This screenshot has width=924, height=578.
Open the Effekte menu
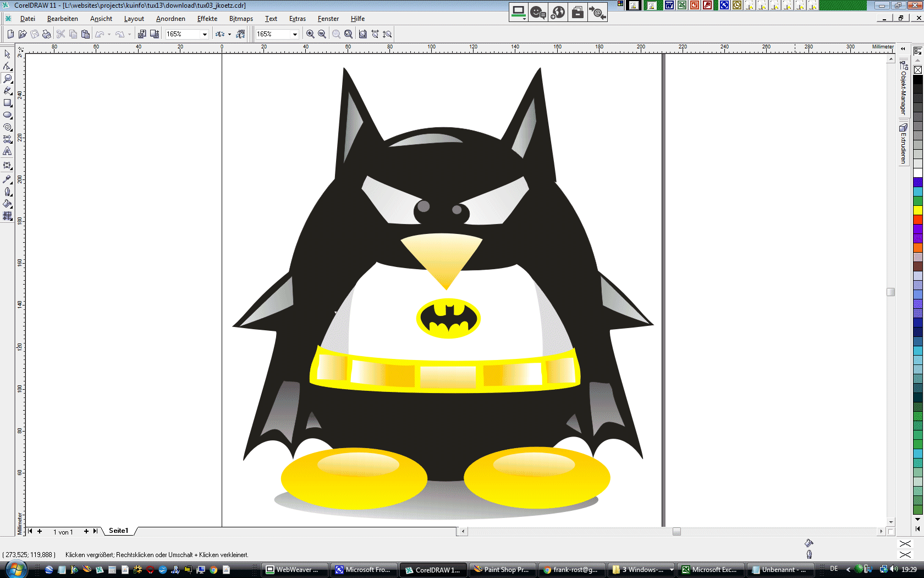207,19
